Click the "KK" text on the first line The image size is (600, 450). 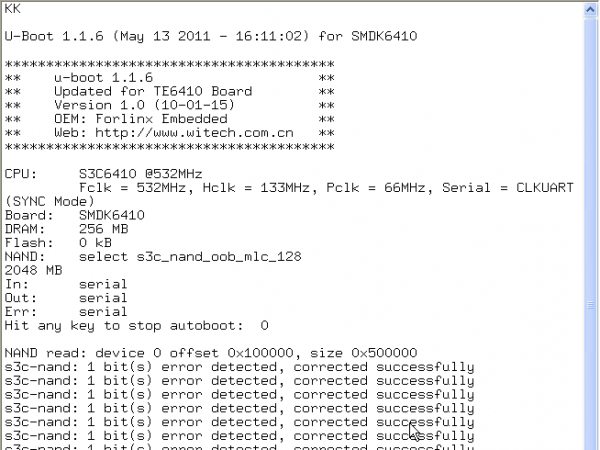[x=13, y=8]
